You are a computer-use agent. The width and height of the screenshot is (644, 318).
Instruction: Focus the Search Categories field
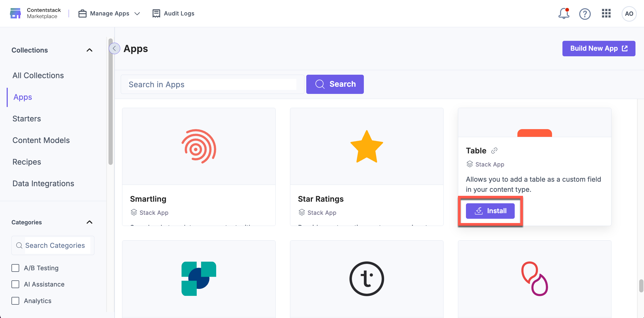[53, 245]
